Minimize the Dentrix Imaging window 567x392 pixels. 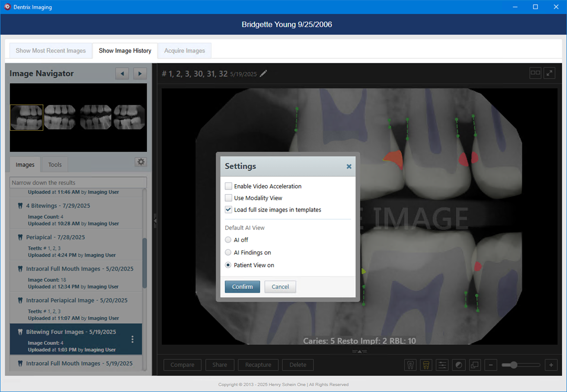(515, 7)
